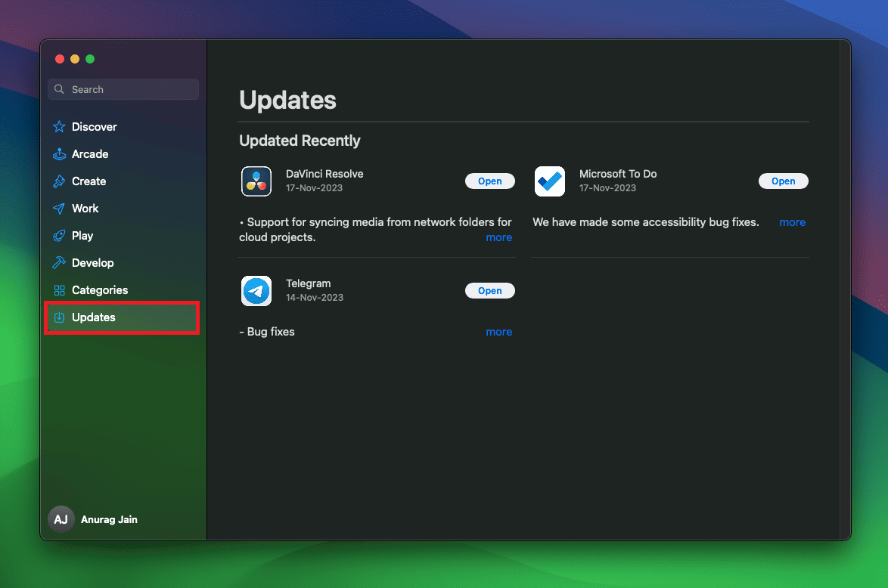Browse the Categories section
888x588 pixels.
tap(122, 289)
